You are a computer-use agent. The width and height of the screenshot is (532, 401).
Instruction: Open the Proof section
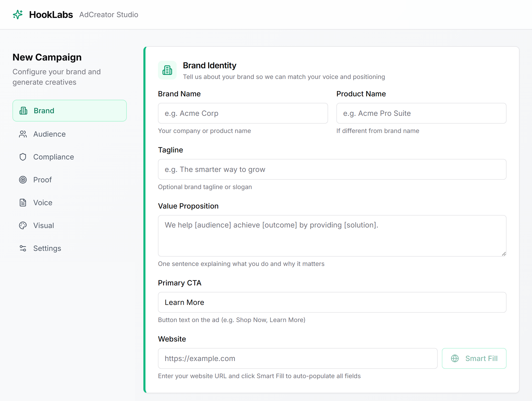(70, 180)
